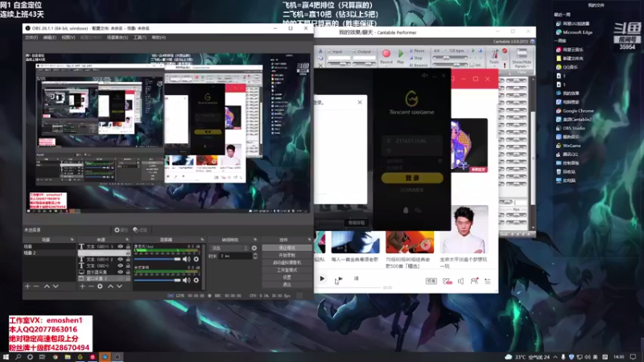Hide 显示器采集 source with eye icon
This screenshot has height=362, width=644.
tap(120, 272)
